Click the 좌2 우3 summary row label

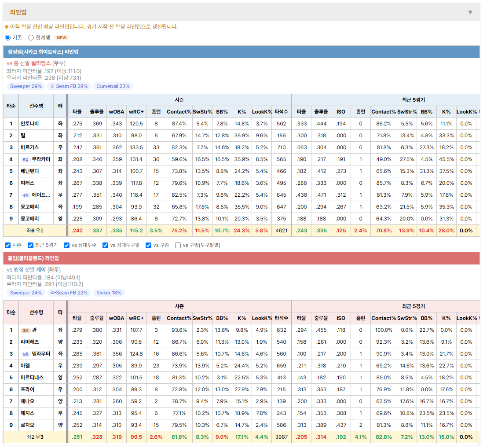35,437
